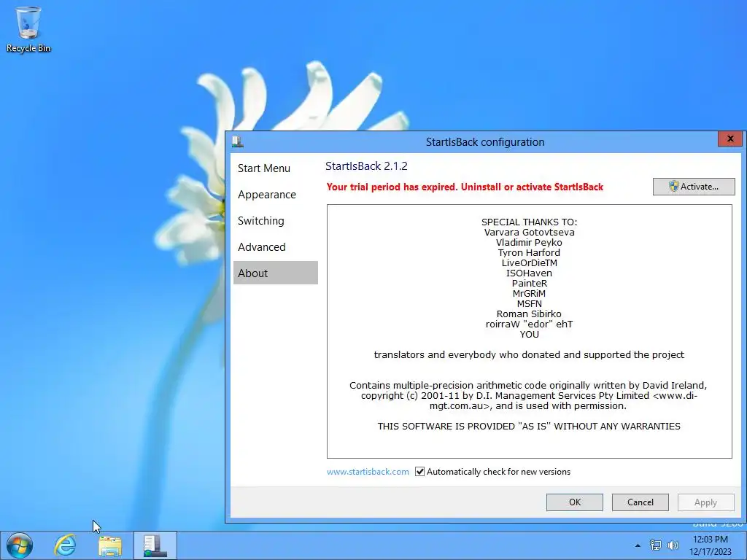Switch to the Start Menu section

coord(264,168)
